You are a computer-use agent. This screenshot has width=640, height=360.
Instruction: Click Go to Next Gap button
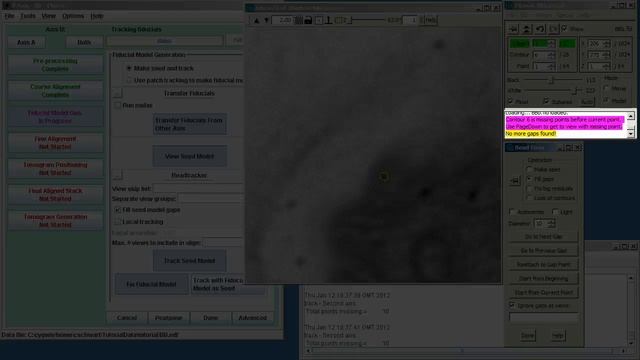coord(544,237)
